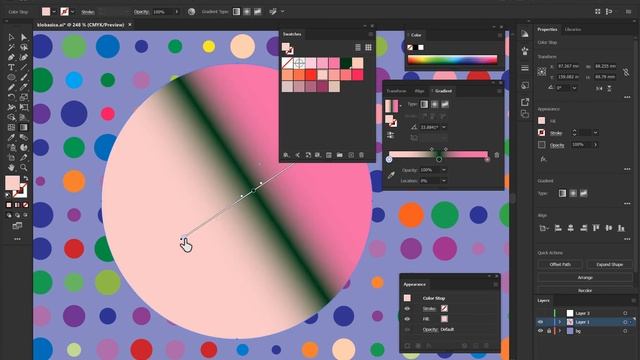Select the Type tool

click(x=11, y=67)
